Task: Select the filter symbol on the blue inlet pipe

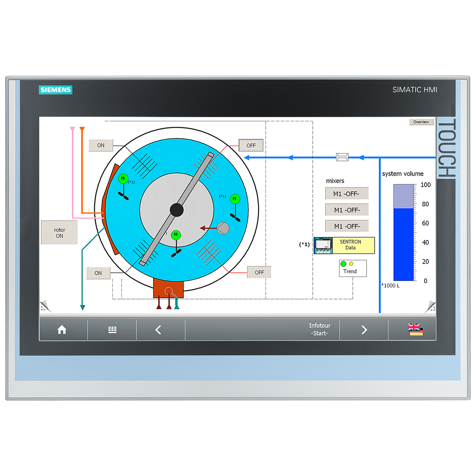Action: pyautogui.click(x=342, y=157)
